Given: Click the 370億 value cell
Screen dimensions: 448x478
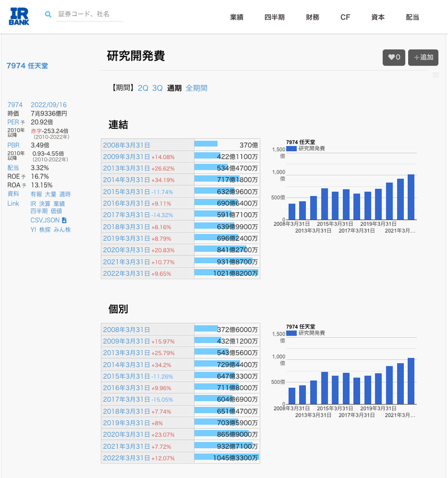Looking at the screenshot, I should (227, 145).
